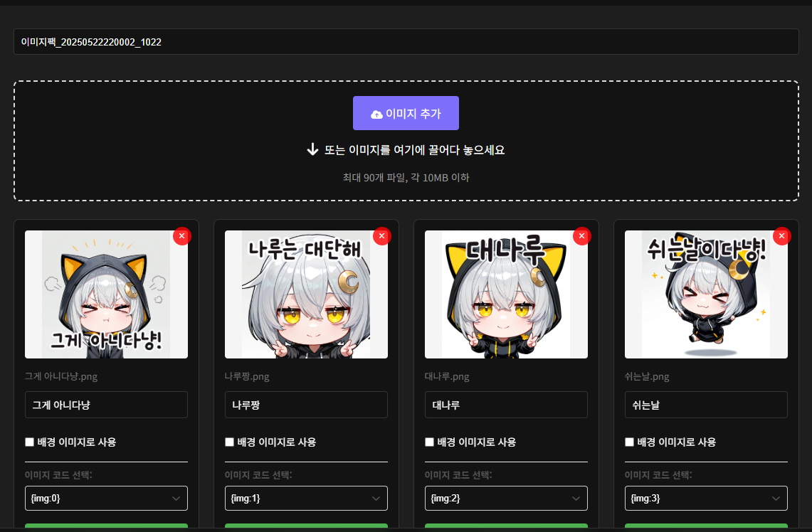Click the 나루짱 name input field

click(306, 405)
